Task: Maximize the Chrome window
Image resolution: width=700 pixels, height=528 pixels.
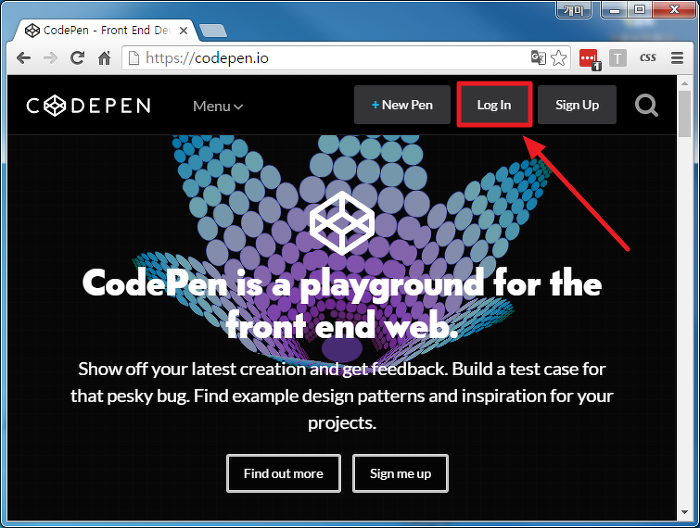Action: (x=640, y=10)
